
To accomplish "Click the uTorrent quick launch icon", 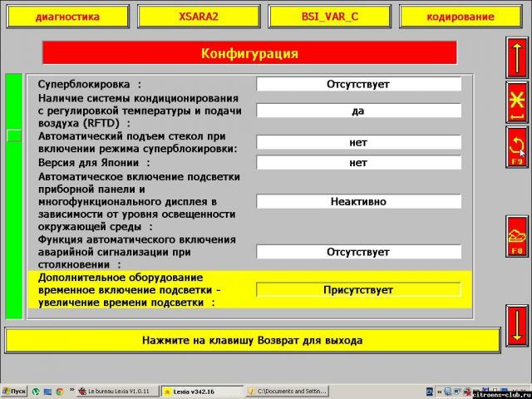I will pyautogui.click(x=36, y=392).
